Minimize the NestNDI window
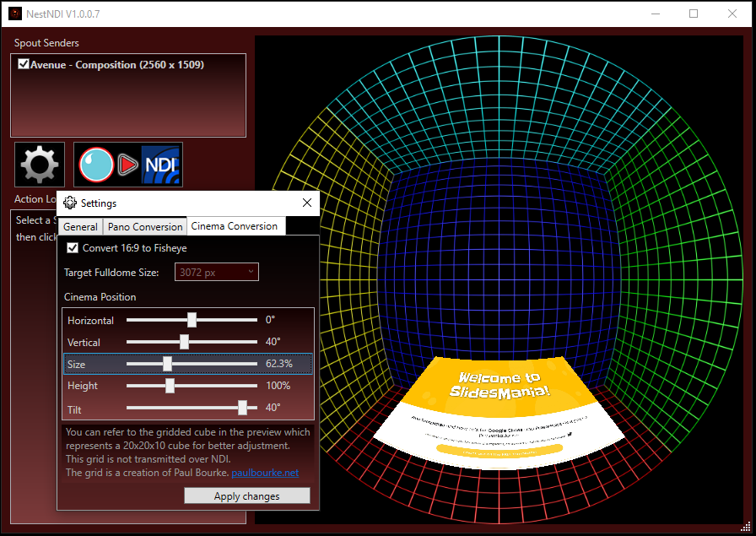The width and height of the screenshot is (756, 536). tap(656, 14)
